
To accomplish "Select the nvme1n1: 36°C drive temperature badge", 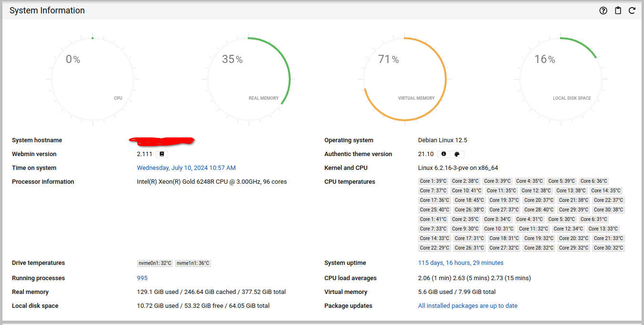I will click(x=193, y=263).
